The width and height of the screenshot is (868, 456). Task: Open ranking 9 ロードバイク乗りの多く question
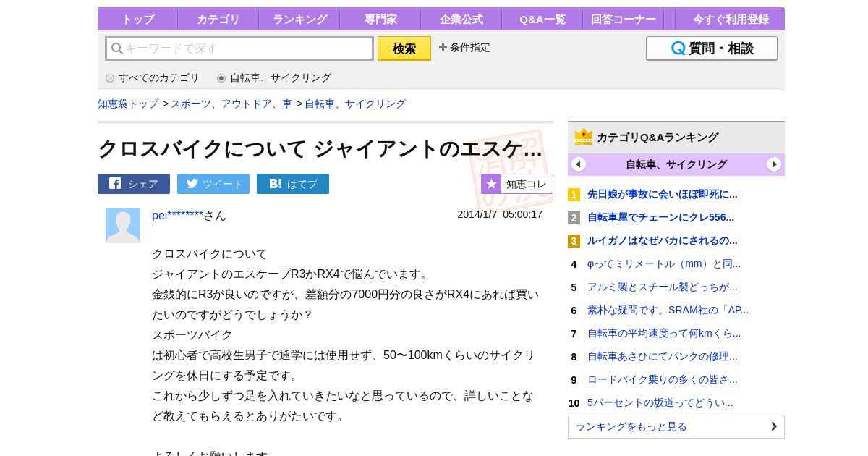[x=663, y=379]
